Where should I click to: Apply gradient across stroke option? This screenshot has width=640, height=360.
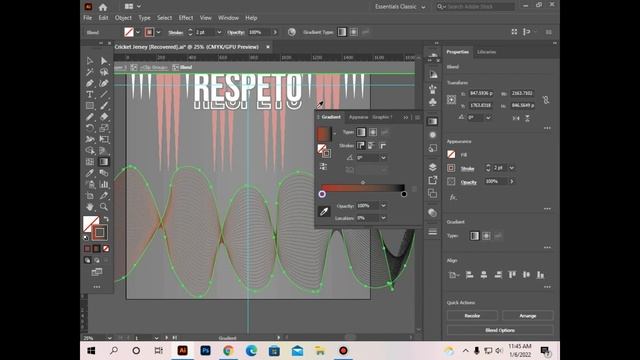tap(382, 145)
